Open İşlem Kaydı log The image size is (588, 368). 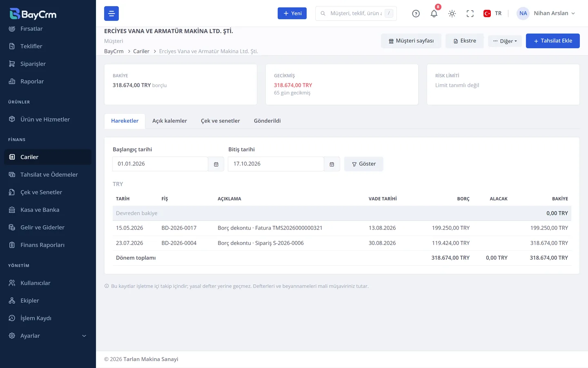click(48, 318)
